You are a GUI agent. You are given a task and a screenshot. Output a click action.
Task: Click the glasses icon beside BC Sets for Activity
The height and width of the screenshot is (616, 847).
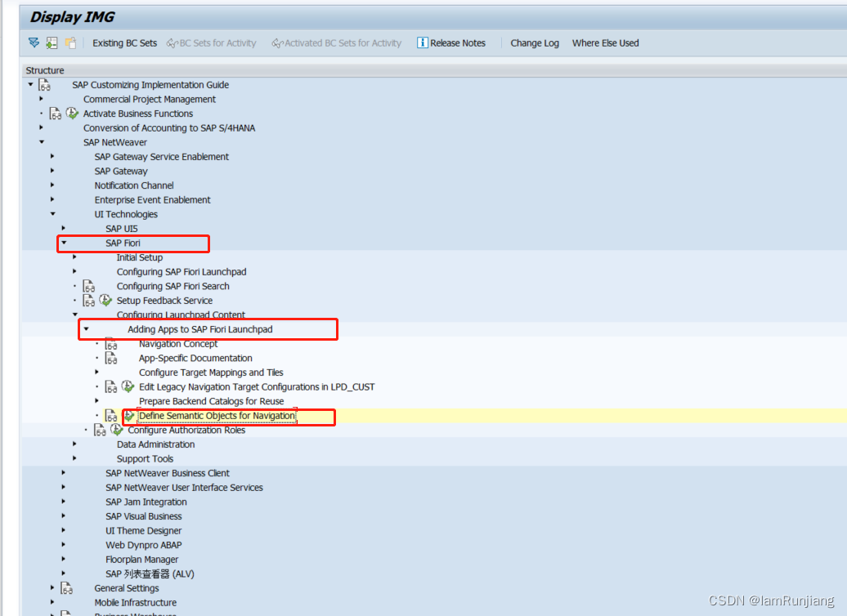[172, 42]
